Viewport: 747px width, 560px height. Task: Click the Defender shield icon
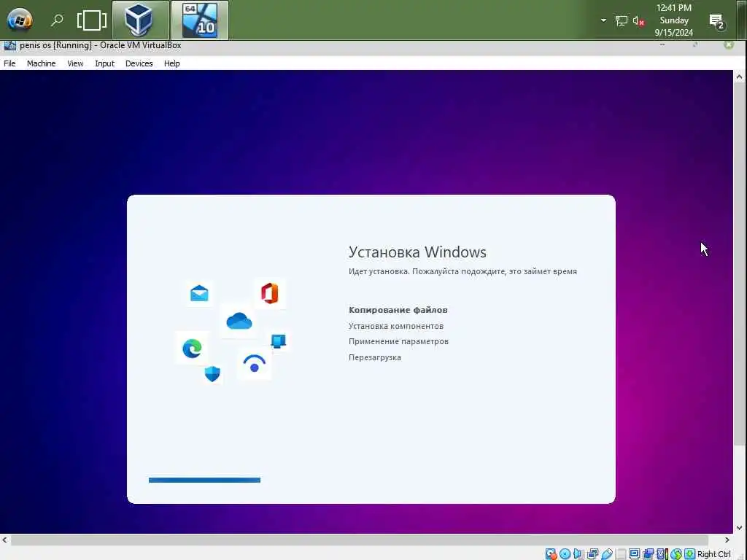pos(212,374)
